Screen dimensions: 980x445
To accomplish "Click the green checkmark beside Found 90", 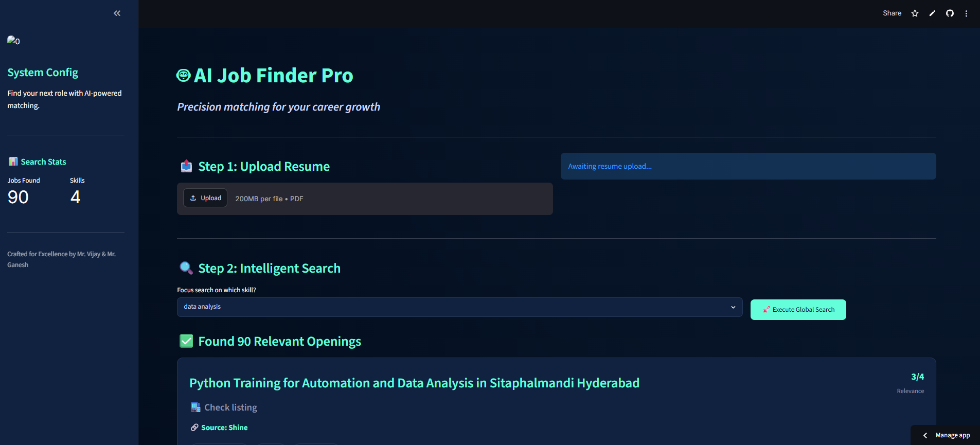I will pyautogui.click(x=186, y=341).
